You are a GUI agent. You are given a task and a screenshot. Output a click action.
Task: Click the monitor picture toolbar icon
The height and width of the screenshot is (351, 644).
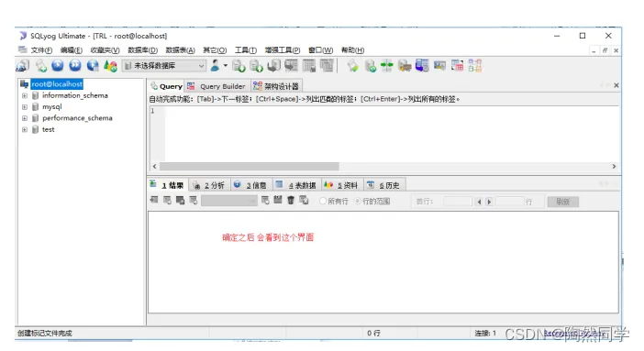click(439, 66)
